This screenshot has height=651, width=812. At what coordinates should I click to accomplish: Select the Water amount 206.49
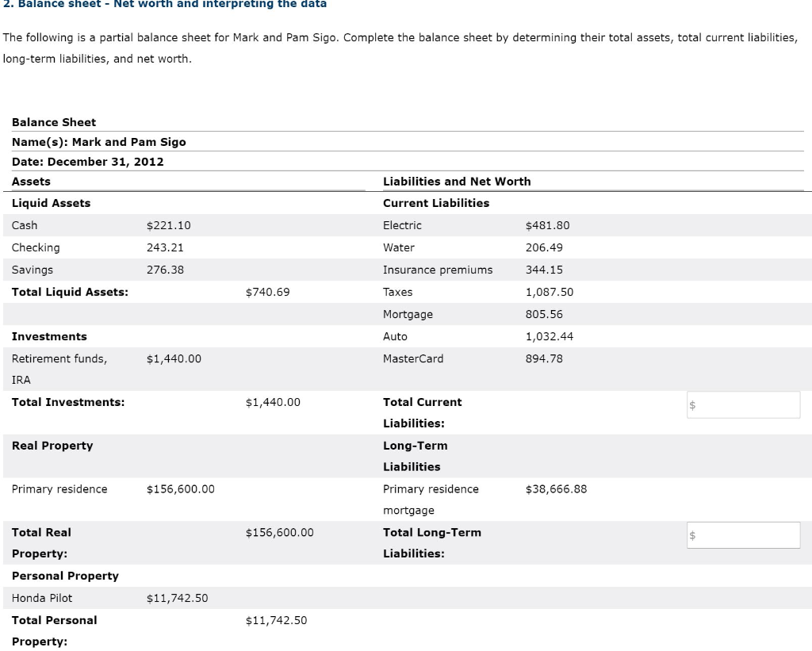(x=542, y=247)
